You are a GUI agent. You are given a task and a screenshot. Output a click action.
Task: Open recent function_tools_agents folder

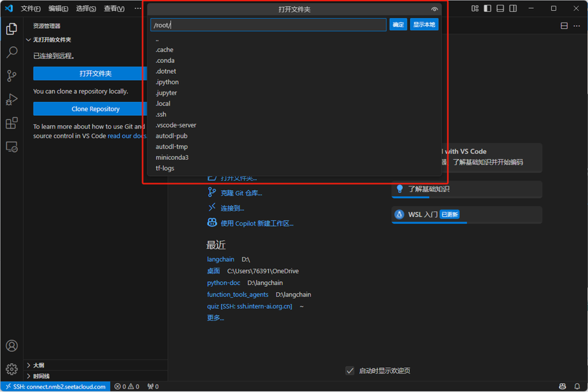click(x=238, y=295)
